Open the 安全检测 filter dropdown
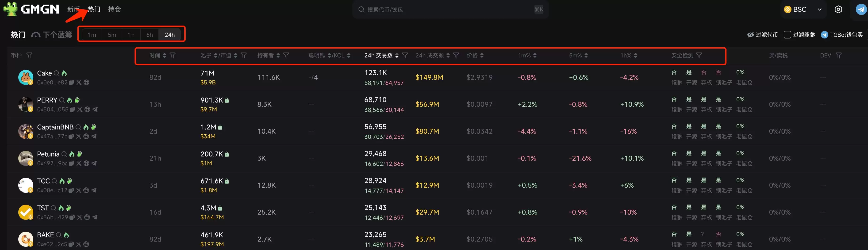 pos(700,56)
